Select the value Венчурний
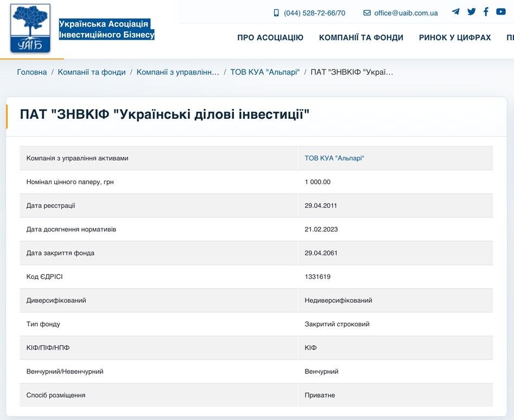Screen dimensions: 514x420 pyautogui.click(x=321, y=372)
